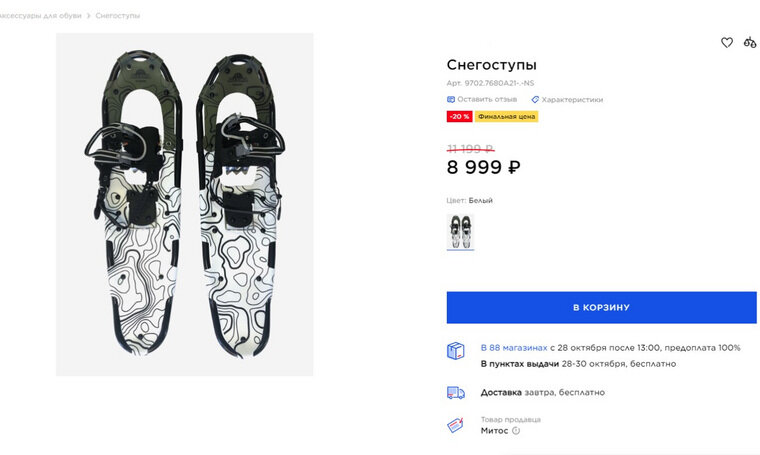Open the 'В 88 магазинах' link
Image resolution: width=760 pixels, height=455 pixels.
pos(513,347)
